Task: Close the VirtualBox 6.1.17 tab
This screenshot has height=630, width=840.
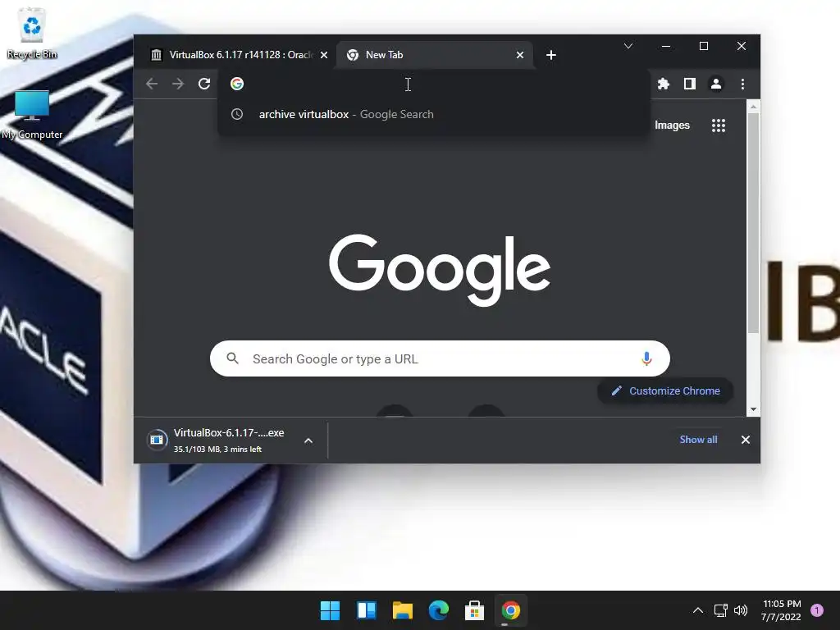Action: 323,55
